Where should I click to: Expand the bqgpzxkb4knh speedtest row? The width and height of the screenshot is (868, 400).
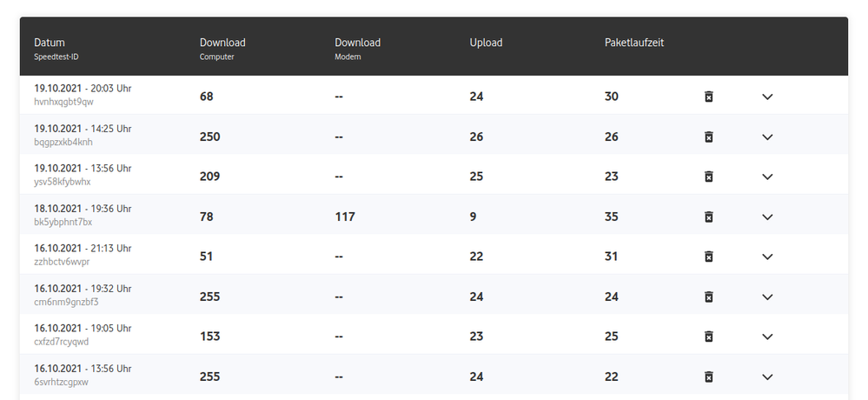767,137
